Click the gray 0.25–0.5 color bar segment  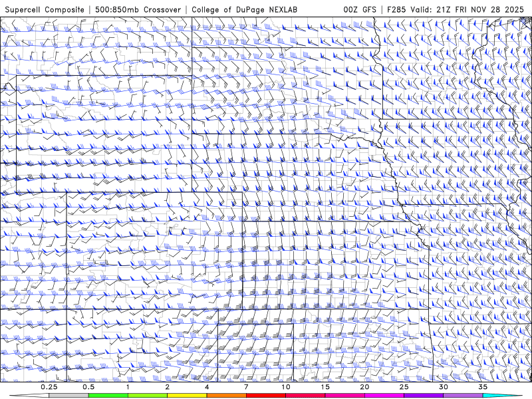(x=68, y=396)
